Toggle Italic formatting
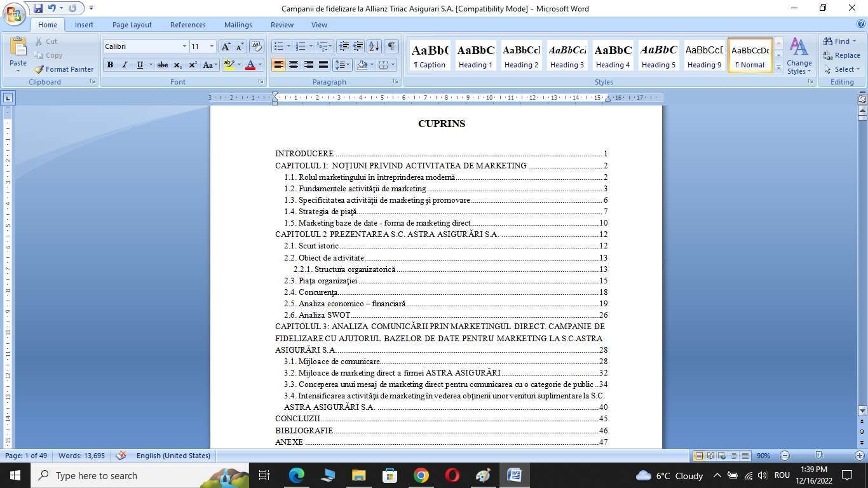Screen dimensions: 868x488 tap(125, 65)
